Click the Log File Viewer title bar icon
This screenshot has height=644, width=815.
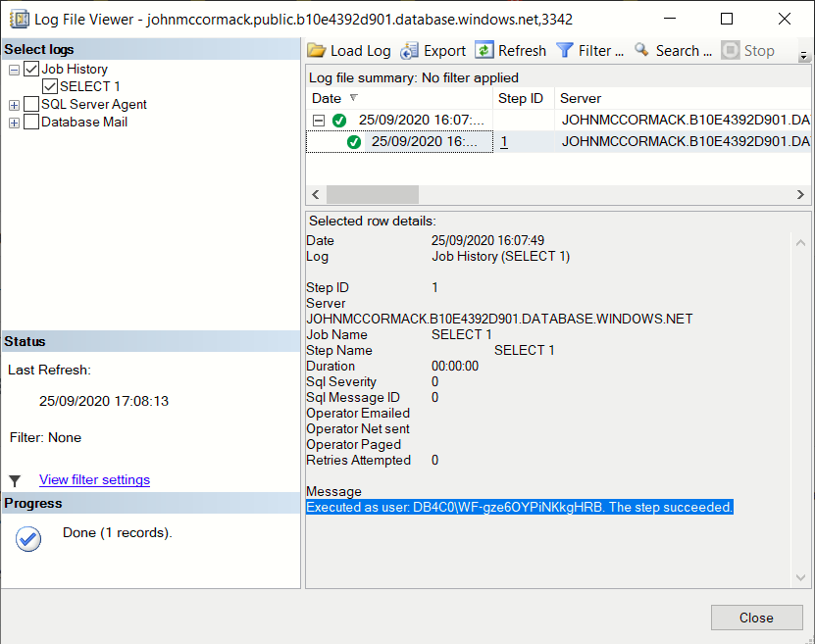tap(19, 19)
